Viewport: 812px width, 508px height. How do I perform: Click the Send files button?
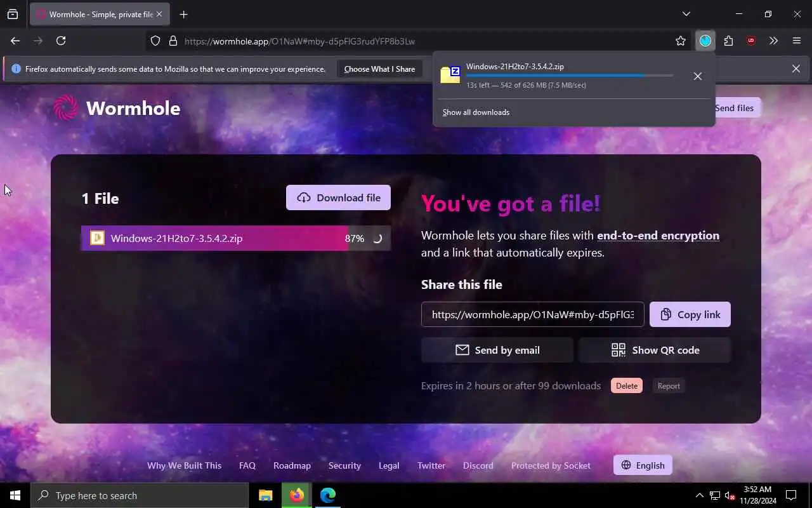[x=734, y=108]
